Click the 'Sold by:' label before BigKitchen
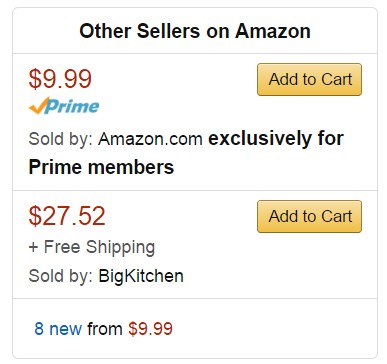The image size is (387, 364). (61, 276)
